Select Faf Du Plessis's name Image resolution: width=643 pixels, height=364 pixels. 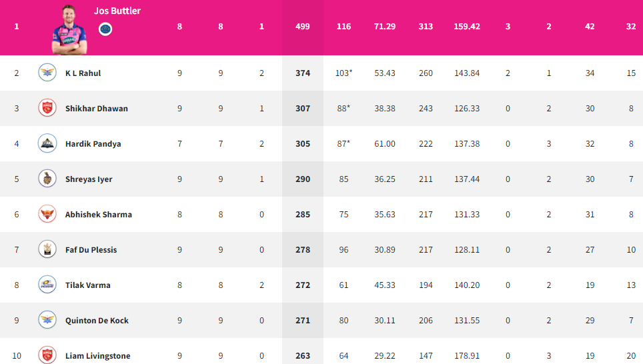[x=91, y=249]
